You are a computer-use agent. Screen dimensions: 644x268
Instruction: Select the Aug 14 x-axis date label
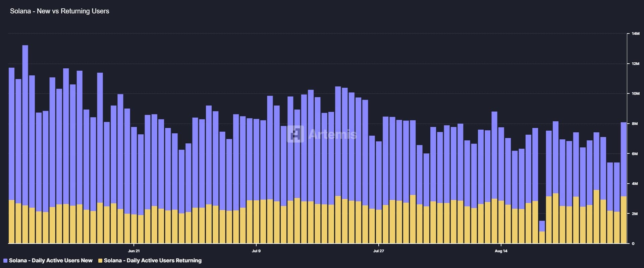coord(501,251)
